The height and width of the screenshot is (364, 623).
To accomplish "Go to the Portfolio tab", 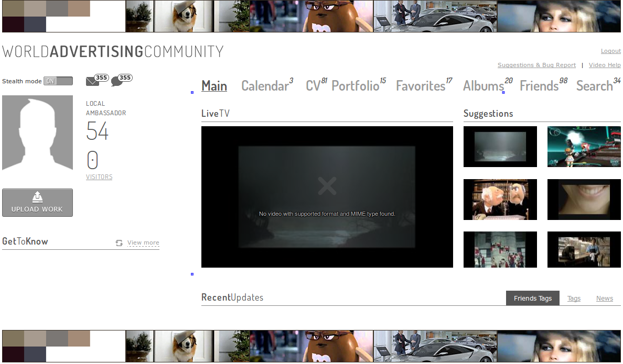I will [355, 86].
